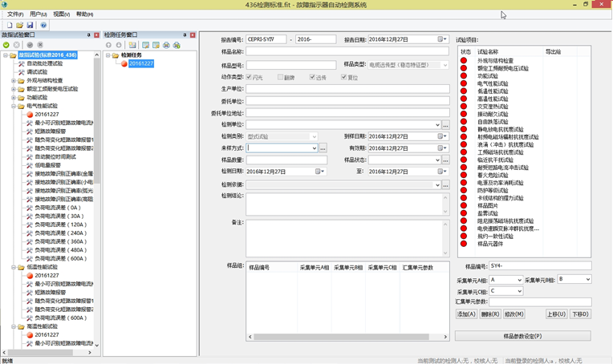Open the 文件 menu
This screenshot has height=364, width=613.
pos(14,14)
